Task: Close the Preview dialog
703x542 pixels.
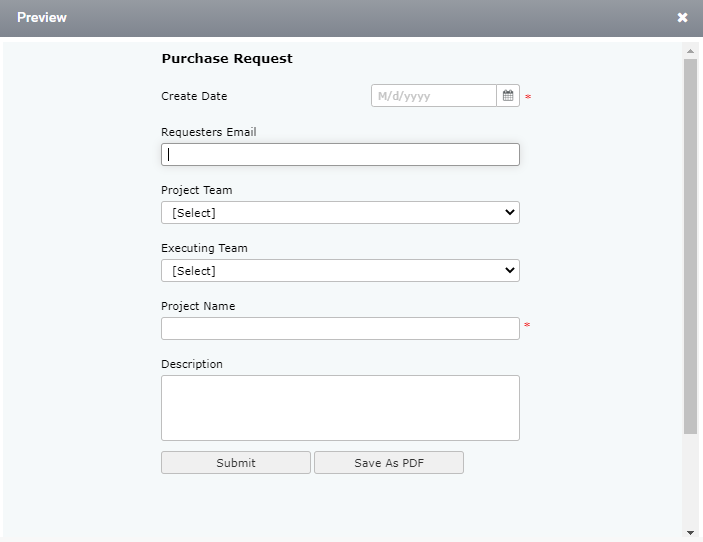Action: [x=682, y=17]
